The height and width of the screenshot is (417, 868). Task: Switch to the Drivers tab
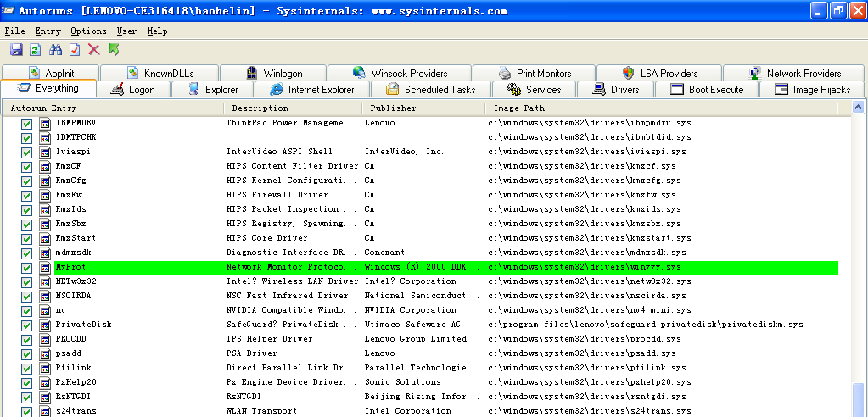point(615,90)
